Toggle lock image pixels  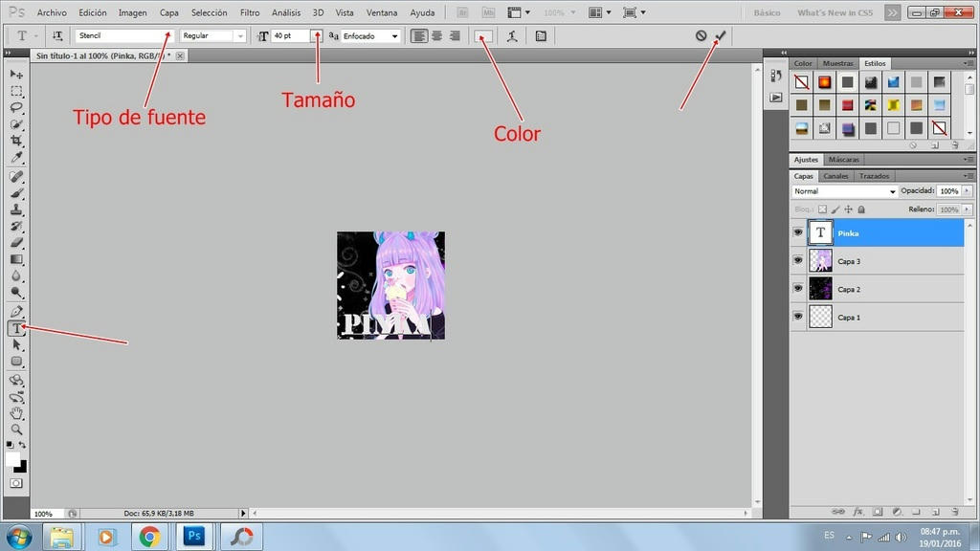pyautogui.click(x=835, y=209)
